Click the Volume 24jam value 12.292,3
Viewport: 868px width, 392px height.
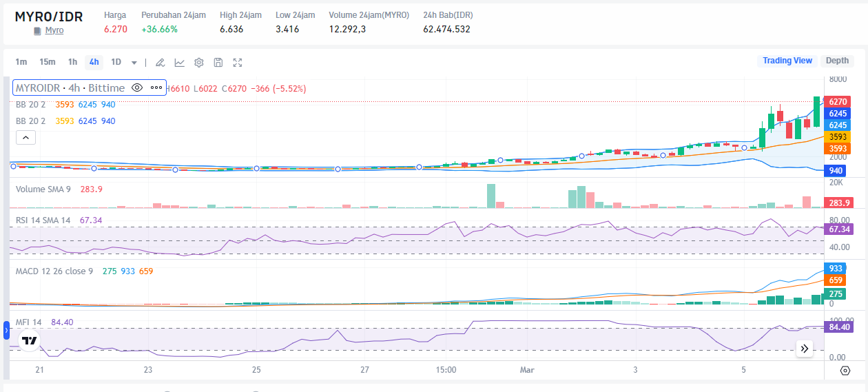click(347, 29)
